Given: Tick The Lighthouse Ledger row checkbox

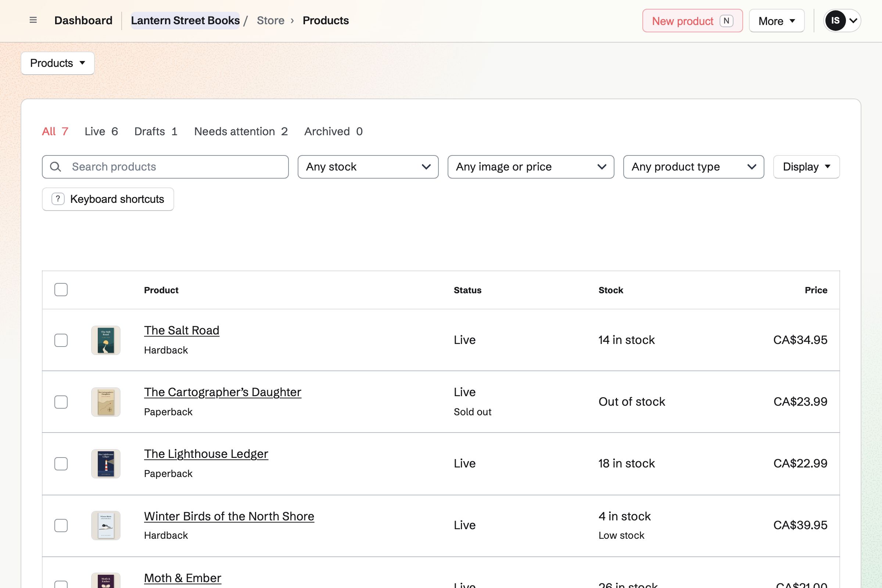Looking at the screenshot, I should [61, 464].
